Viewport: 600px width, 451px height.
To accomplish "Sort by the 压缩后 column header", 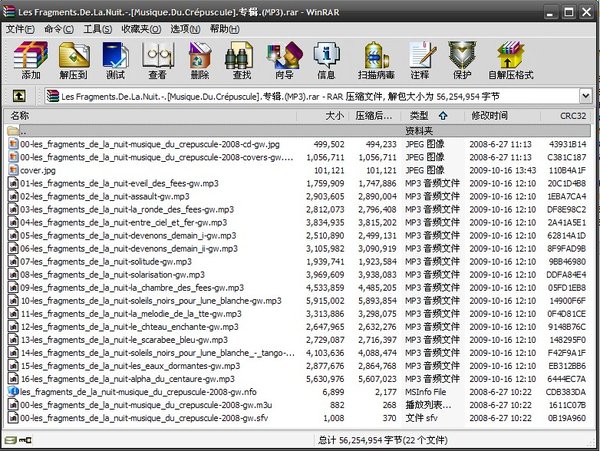I will [x=375, y=116].
